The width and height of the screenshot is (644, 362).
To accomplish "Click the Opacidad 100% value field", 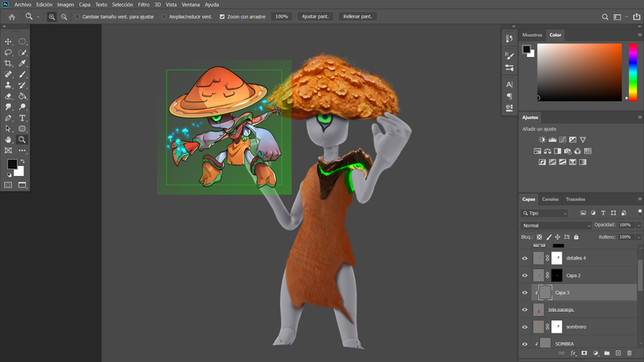I will [x=626, y=225].
